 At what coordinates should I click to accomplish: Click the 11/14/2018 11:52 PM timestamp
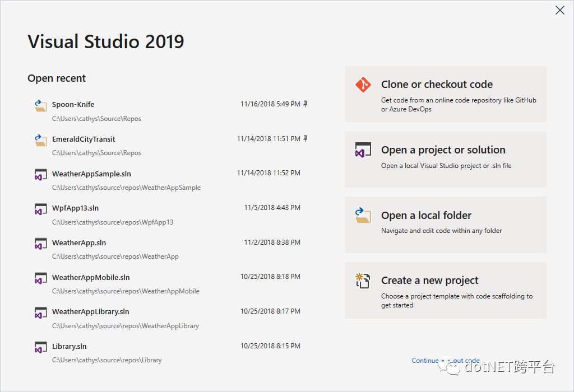pyautogui.click(x=269, y=173)
